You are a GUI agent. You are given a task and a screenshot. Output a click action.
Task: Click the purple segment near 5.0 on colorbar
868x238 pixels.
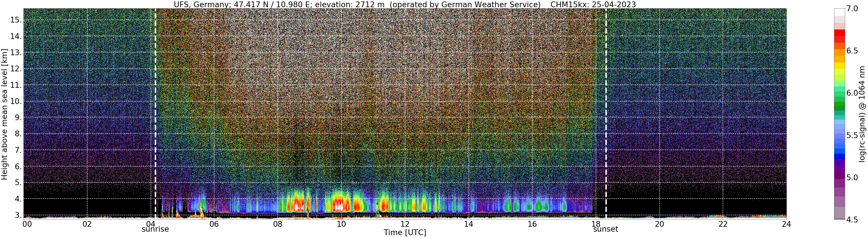coord(839,176)
